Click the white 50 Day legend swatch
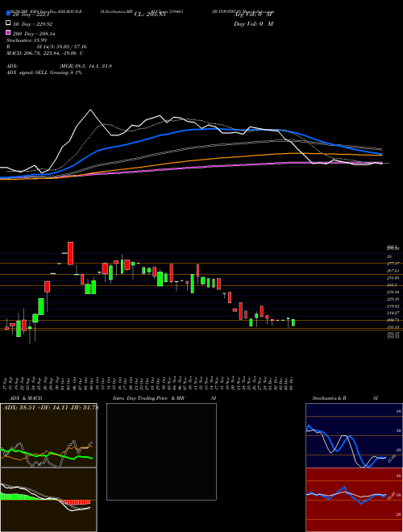The image size is (403, 532). pos(8,23)
